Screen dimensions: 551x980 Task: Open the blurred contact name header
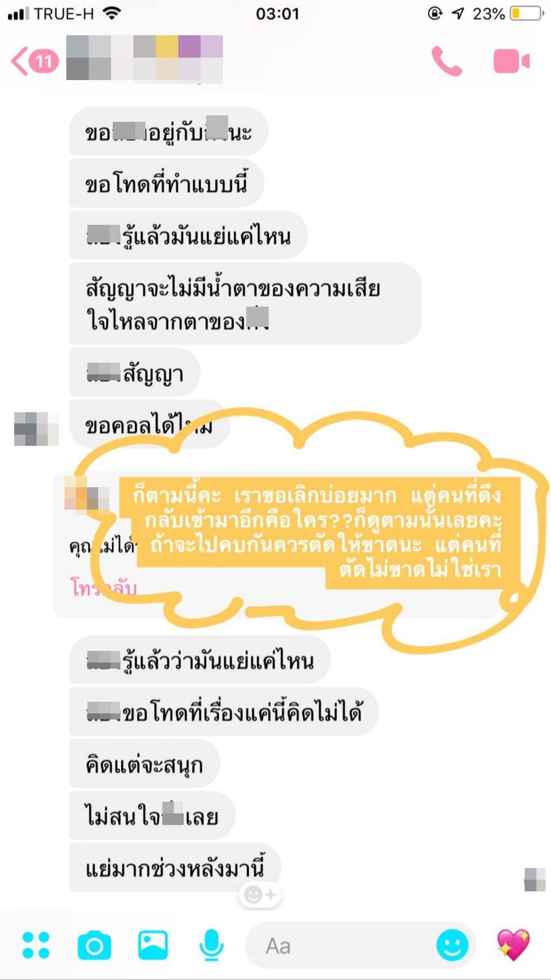tap(144, 59)
